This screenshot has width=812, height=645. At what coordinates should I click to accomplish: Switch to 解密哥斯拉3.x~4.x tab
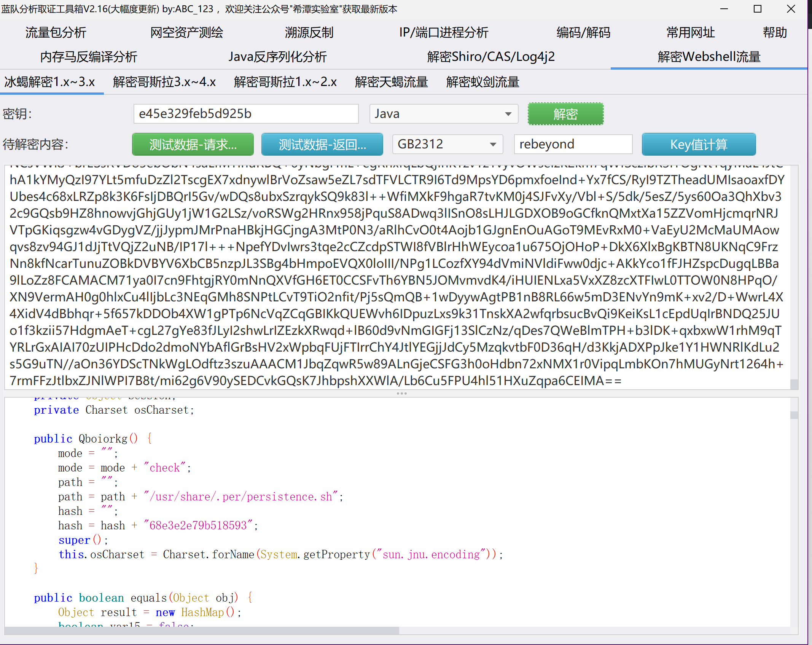(164, 82)
